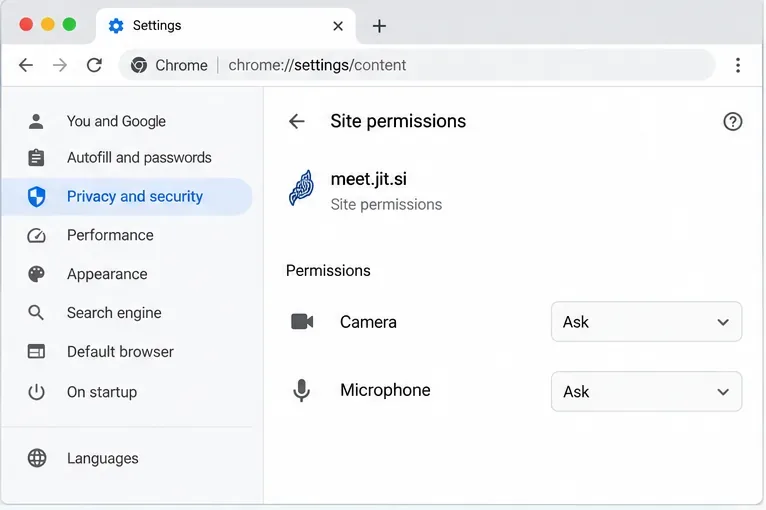Click the Settings gear icon in tab
766x510 pixels.
tap(116, 25)
